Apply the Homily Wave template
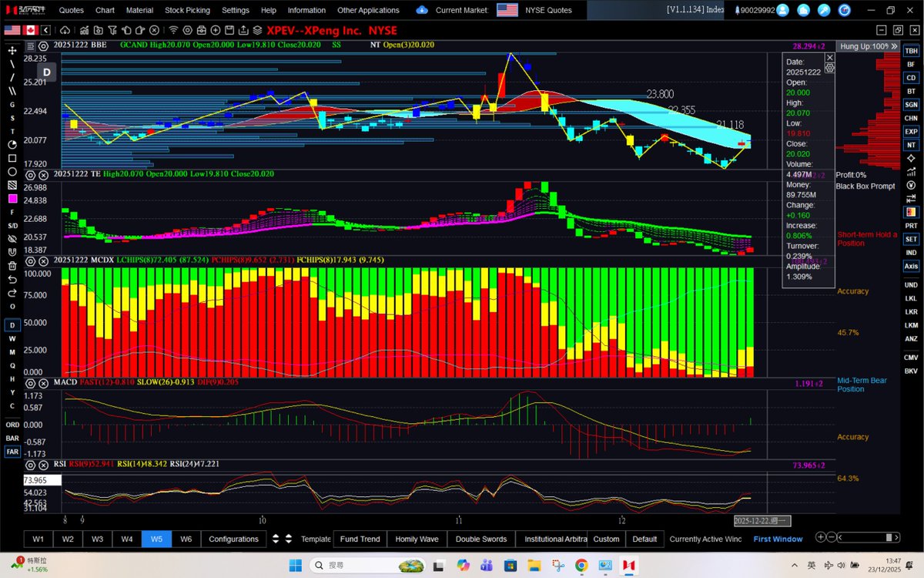This screenshot has height=578, width=924. click(417, 539)
